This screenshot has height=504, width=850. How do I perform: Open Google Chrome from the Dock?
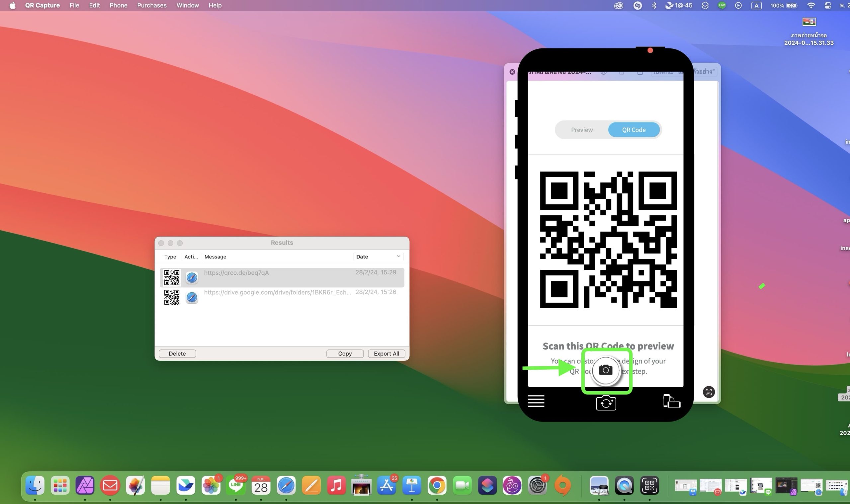(437, 485)
